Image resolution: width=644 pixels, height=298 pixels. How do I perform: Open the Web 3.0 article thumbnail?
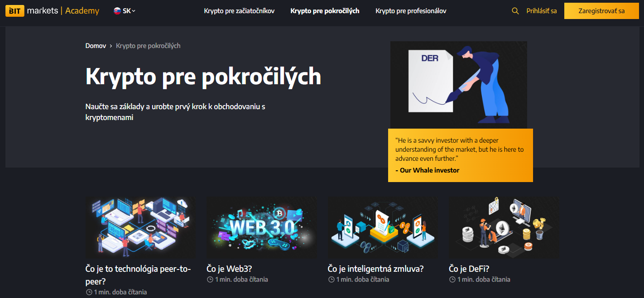pyautogui.click(x=262, y=227)
